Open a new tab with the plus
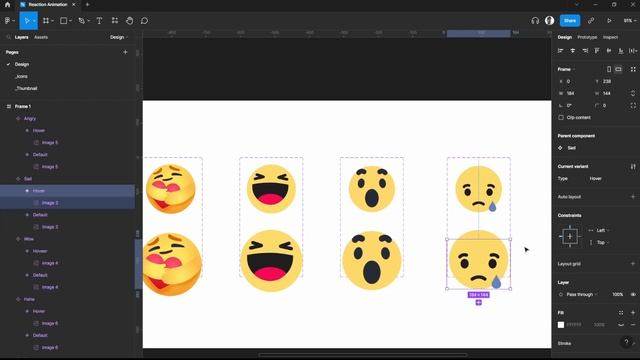The height and width of the screenshot is (360, 640). tap(87, 4)
